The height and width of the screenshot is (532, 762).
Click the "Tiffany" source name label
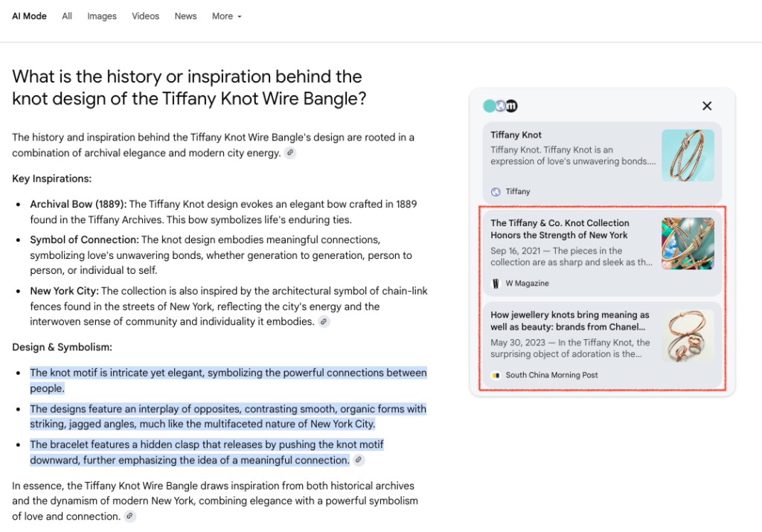click(518, 191)
